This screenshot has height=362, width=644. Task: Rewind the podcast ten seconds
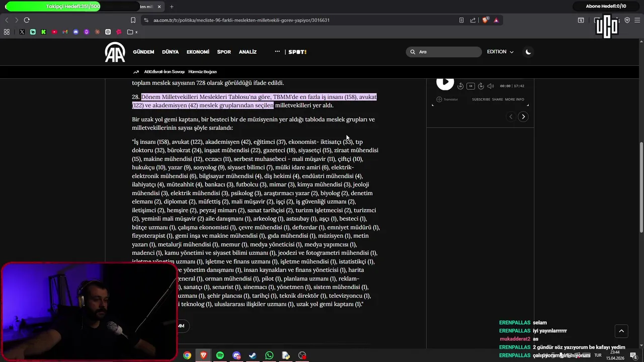[x=460, y=86]
